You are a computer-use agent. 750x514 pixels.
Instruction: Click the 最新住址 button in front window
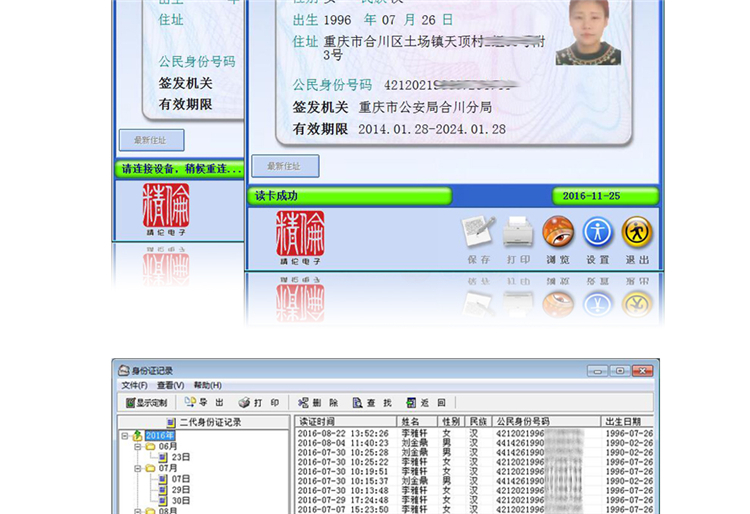click(285, 166)
